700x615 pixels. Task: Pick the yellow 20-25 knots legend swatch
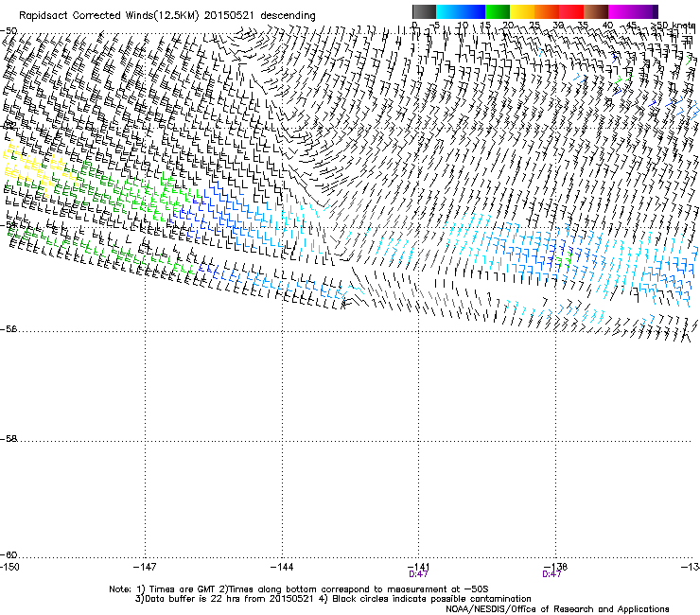pyautogui.click(x=522, y=11)
